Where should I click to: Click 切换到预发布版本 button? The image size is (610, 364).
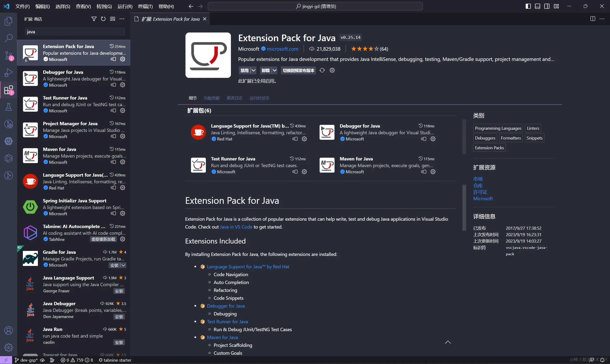click(x=298, y=70)
